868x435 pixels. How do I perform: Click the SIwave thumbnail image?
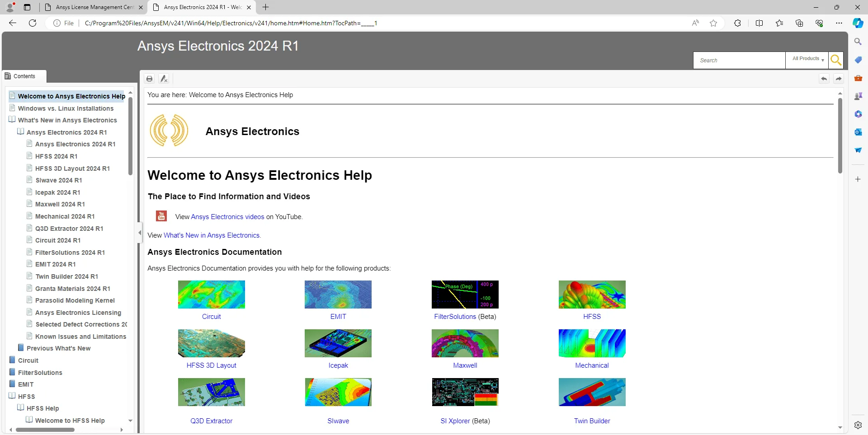click(x=338, y=392)
